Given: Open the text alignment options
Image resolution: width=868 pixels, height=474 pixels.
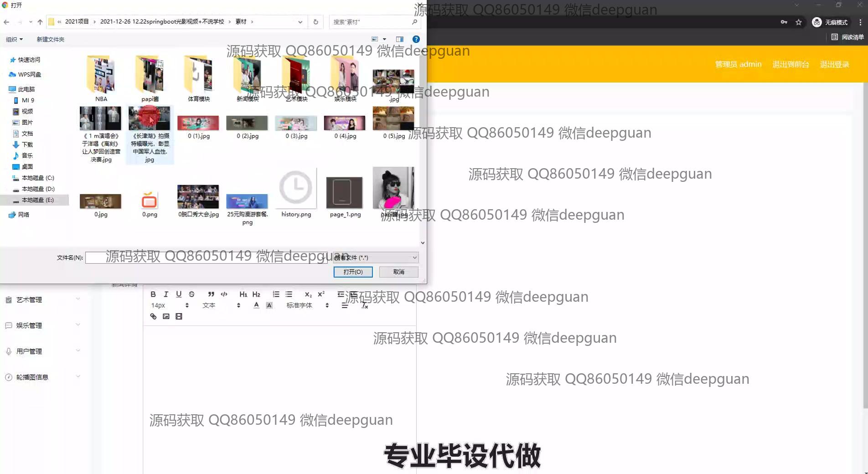Looking at the screenshot, I should point(345,305).
